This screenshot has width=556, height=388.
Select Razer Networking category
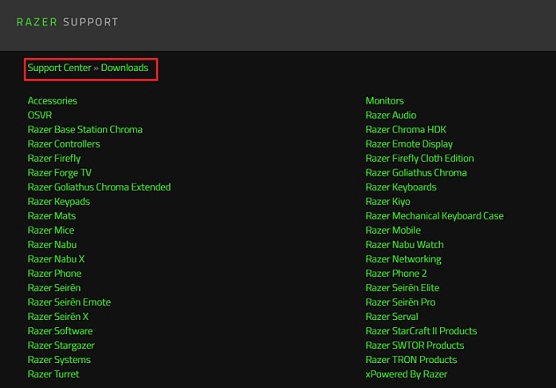404,259
